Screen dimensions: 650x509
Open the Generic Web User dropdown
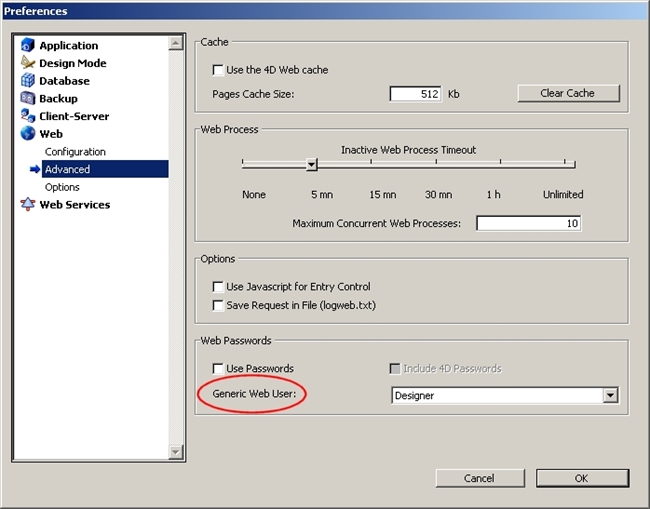[610, 396]
